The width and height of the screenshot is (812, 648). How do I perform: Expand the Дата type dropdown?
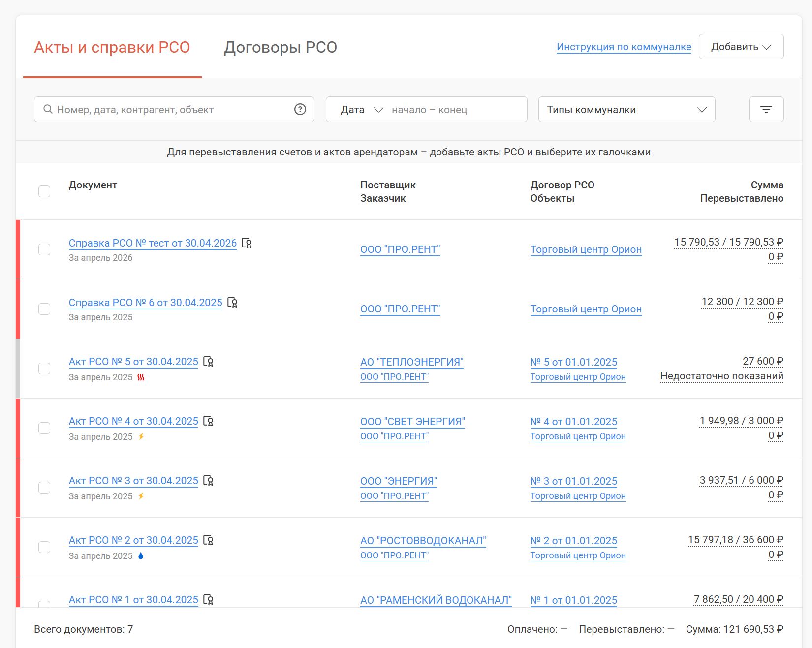(362, 110)
